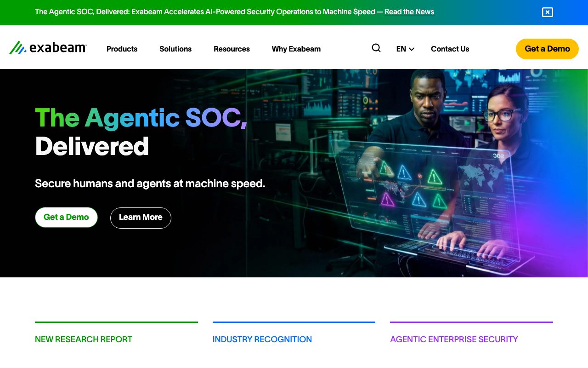Click the "Secure humans and agents at machine speed." text
The image size is (588, 368).
point(150,184)
